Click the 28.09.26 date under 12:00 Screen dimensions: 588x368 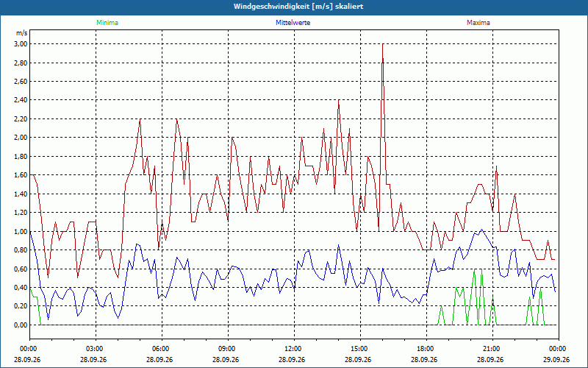(292, 360)
